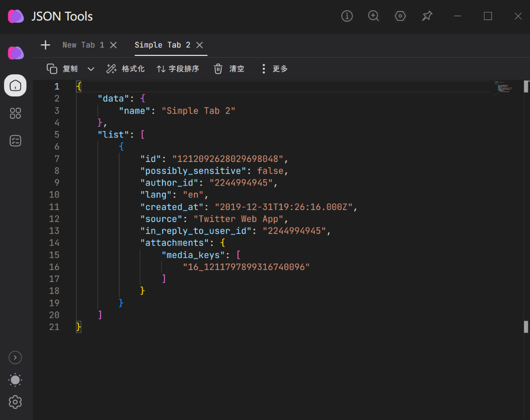Open the checklist icon in the sidebar

(15, 141)
